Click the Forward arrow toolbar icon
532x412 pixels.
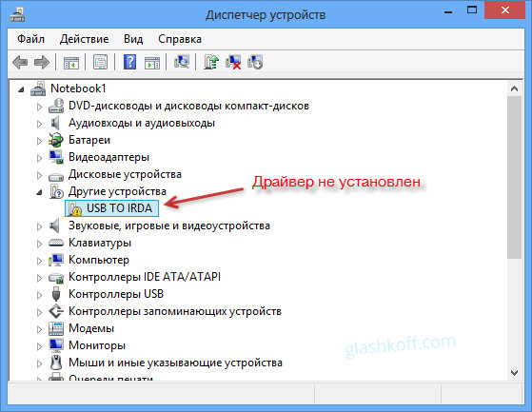pos(42,63)
